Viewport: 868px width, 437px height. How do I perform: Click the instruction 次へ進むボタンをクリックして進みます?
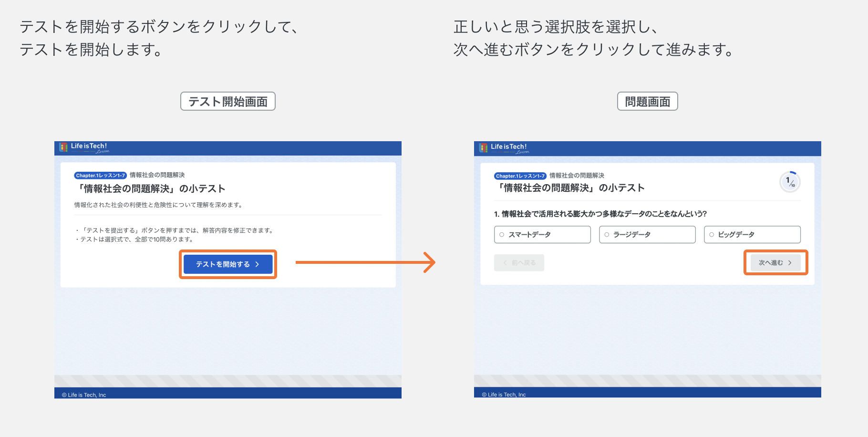coord(594,49)
